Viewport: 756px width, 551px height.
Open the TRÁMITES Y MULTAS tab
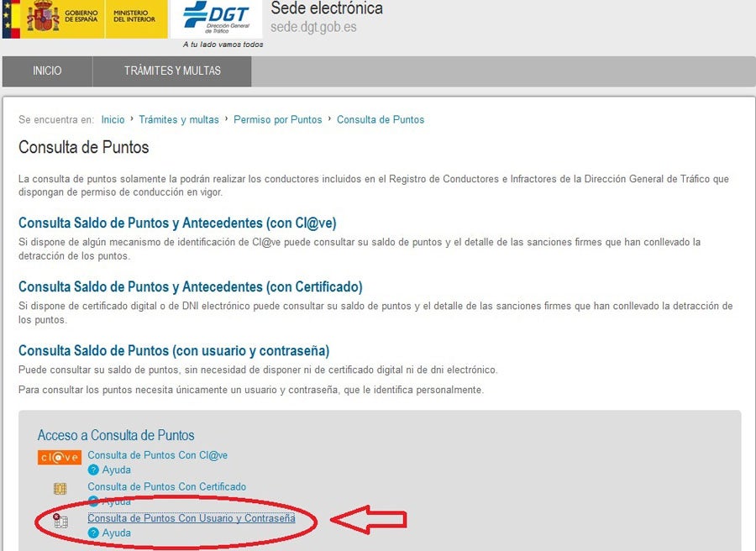pyautogui.click(x=172, y=71)
